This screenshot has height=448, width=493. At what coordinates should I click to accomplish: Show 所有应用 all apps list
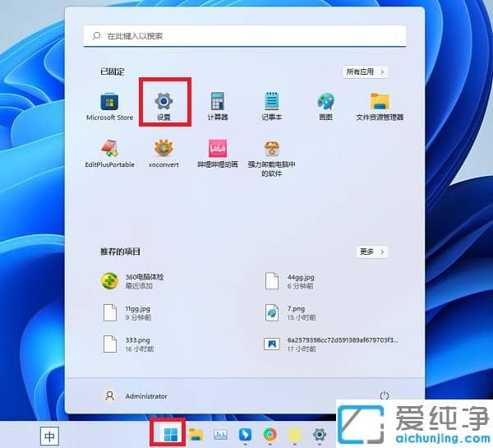point(365,72)
